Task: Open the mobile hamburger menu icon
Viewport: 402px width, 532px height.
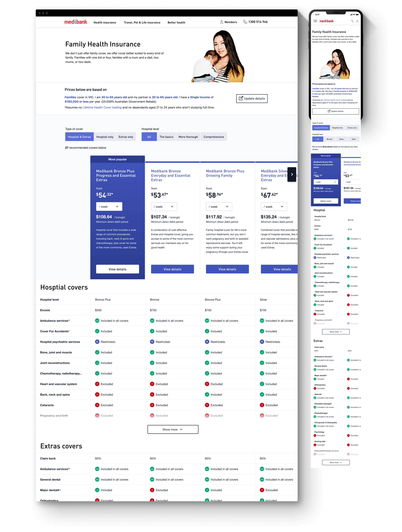Action: pyautogui.click(x=315, y=21)
